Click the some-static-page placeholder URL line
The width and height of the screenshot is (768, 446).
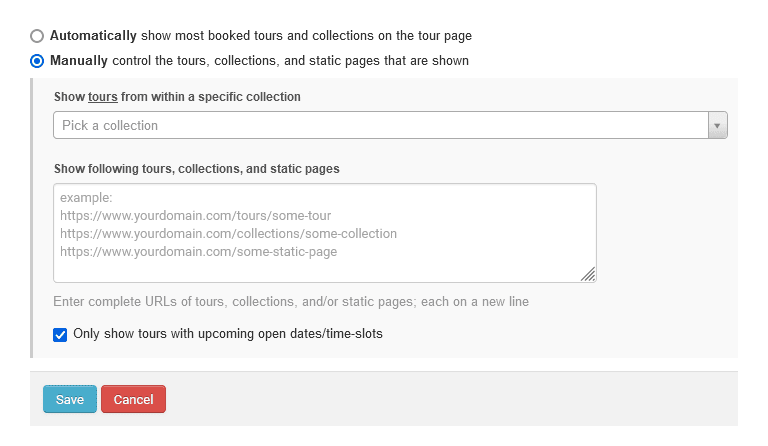(x=198, y=252)
